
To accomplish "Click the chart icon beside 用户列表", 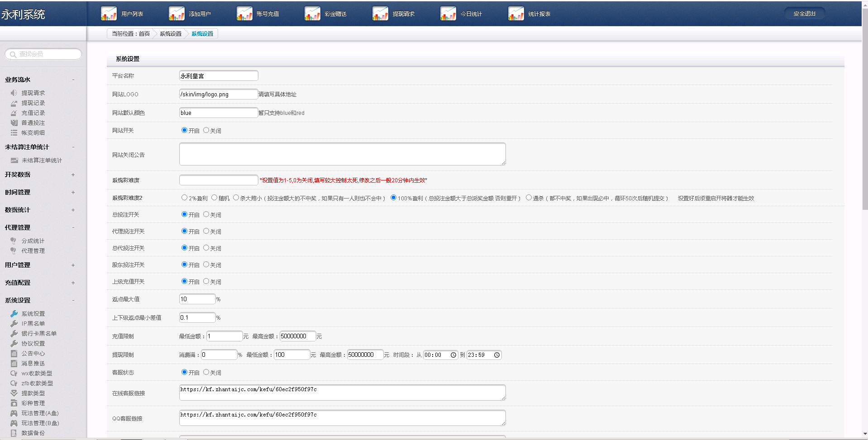I will pyautogui.click(x=109, y=14).
